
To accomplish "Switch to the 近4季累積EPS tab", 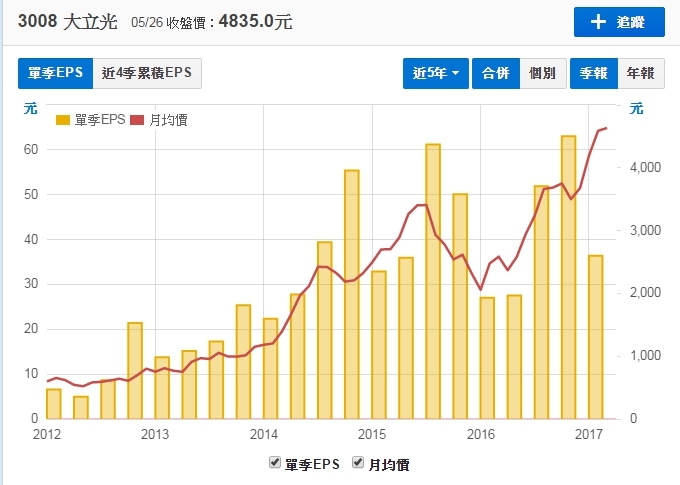I will point(147,73).
